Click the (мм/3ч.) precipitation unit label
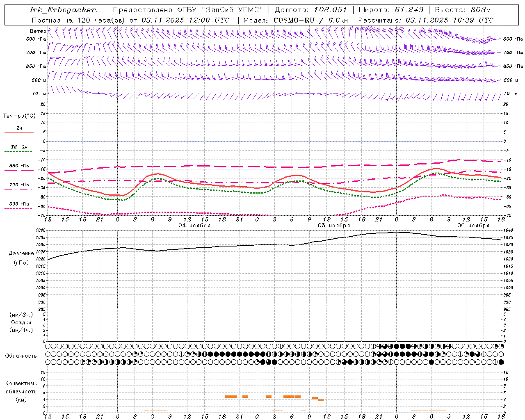This screenshot has width=525, height=420. (21, 315)
